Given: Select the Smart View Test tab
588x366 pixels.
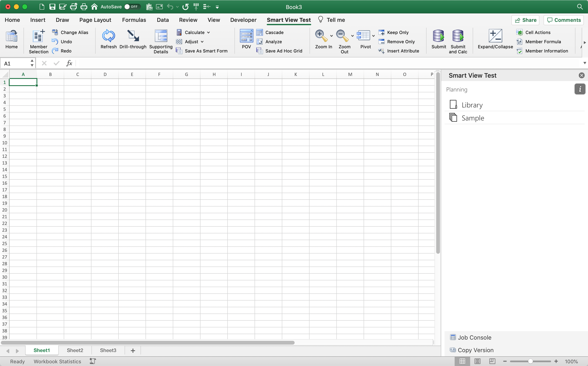Looking at the screenshot, I should 289,20.
